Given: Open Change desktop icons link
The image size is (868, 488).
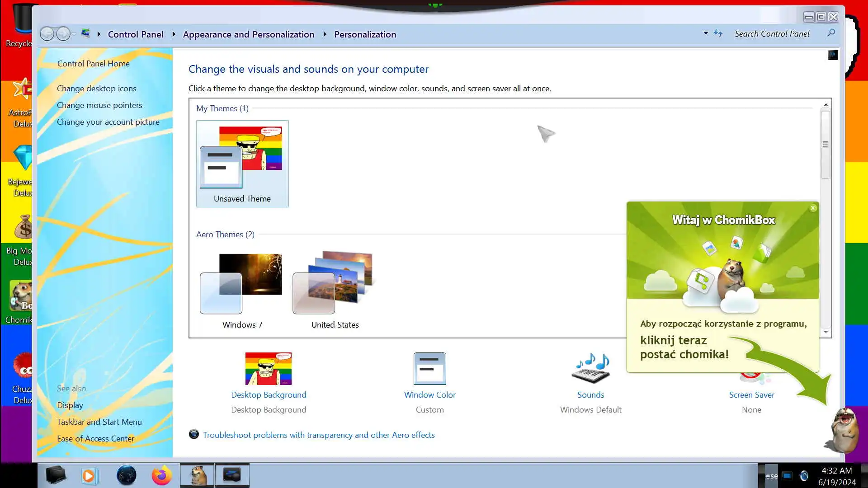Looking at the screenshot, I should pyautogui.click(x=96, y=89).
